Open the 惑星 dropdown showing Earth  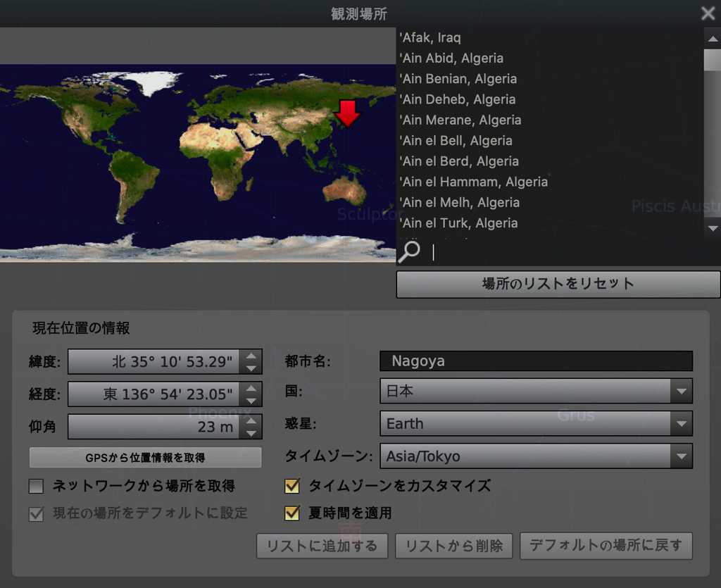click(536, 423)
